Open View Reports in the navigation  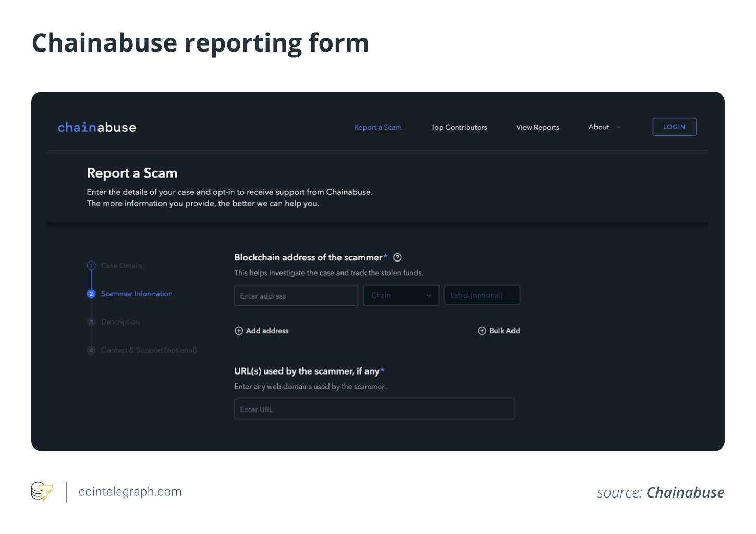pyautogui.click(x=538, y=127)
